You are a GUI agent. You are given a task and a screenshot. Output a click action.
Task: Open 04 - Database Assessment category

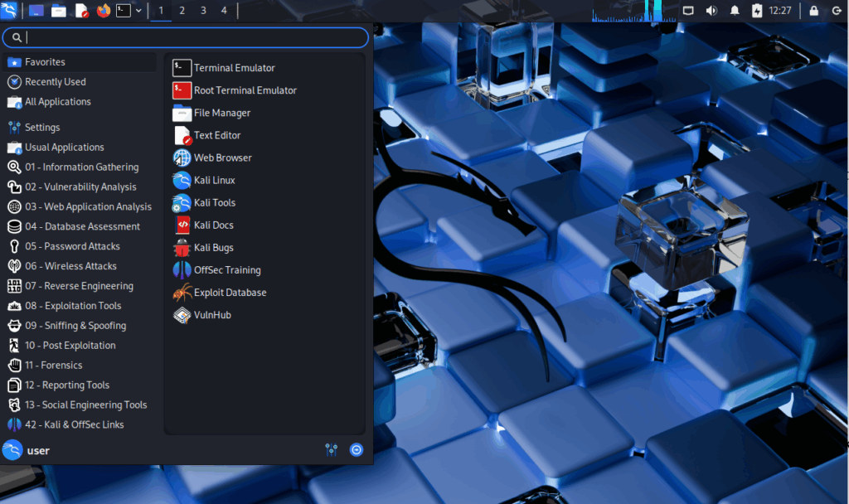tap(80, 226)
